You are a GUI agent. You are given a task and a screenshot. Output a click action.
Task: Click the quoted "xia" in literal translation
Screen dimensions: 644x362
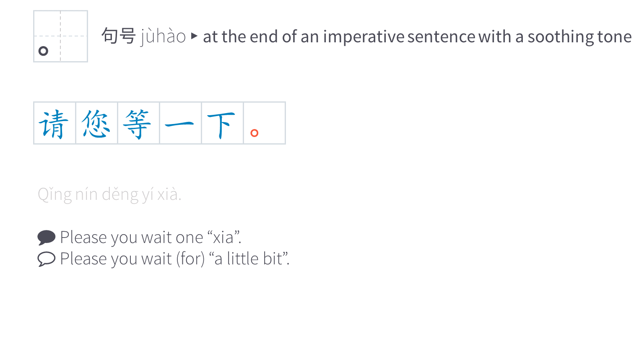(224, 238)
